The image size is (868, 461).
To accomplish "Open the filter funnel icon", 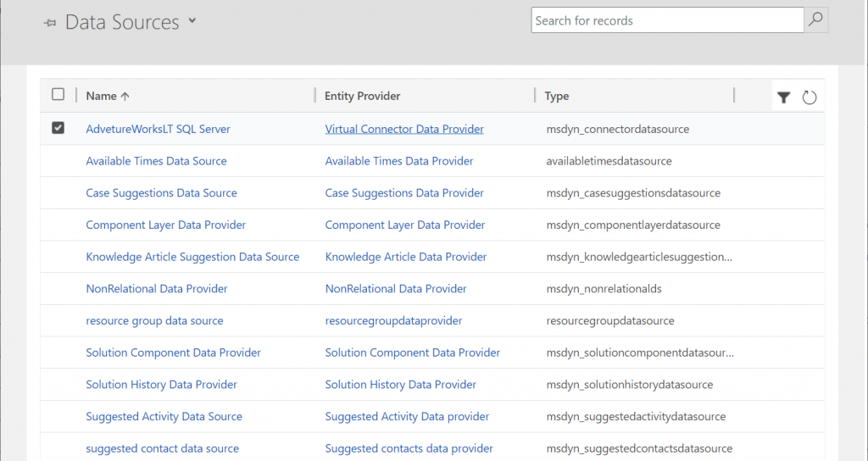I will click(783, 98).
